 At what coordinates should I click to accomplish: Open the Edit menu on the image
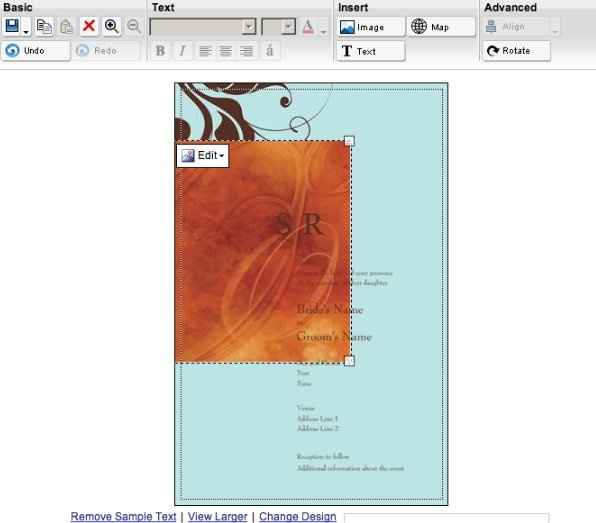[203, 155]
